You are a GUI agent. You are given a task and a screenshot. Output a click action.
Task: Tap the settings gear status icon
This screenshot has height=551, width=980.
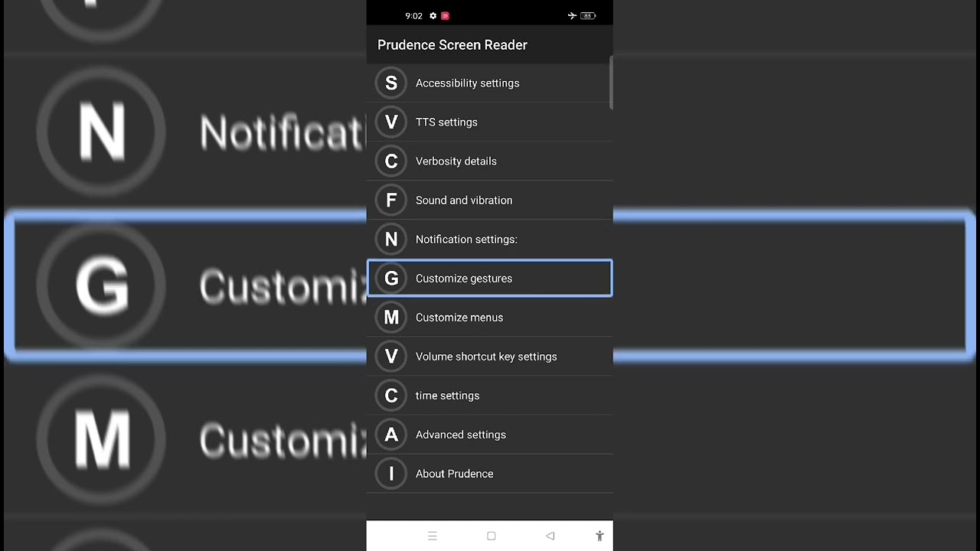[433, 15]
